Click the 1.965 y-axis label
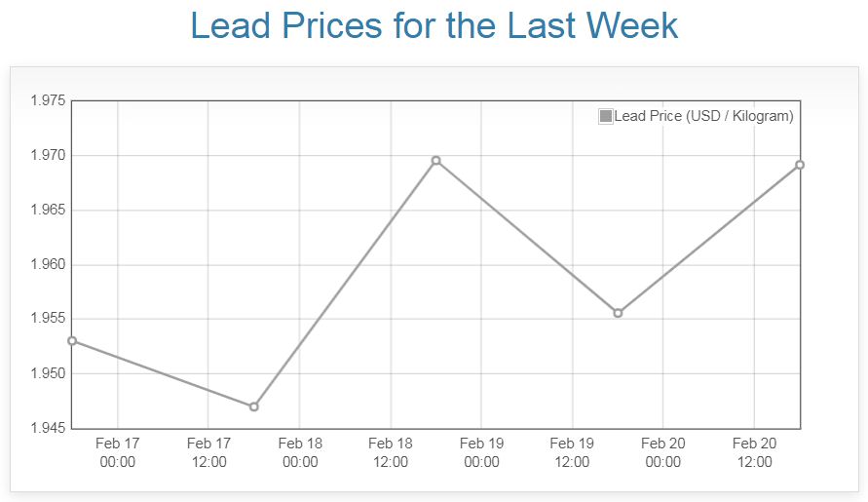This screenshot has height=502, width=868. [x=47, y=210]
